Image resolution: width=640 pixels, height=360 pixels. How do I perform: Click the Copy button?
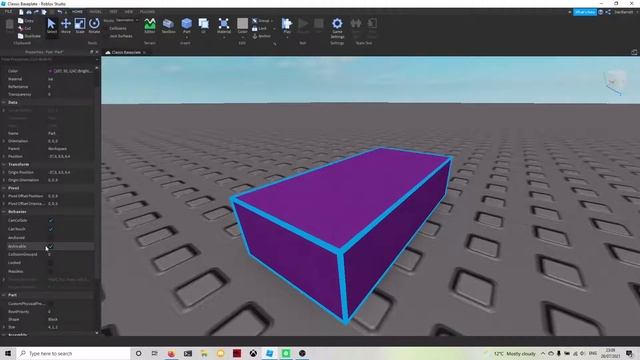pyautogui.click(x=26, y=20)
